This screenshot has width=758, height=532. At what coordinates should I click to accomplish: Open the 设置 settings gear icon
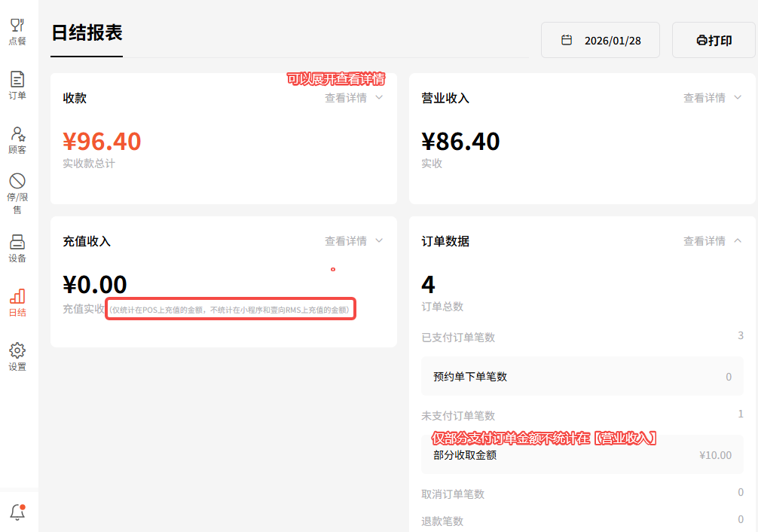coord(17,351)
